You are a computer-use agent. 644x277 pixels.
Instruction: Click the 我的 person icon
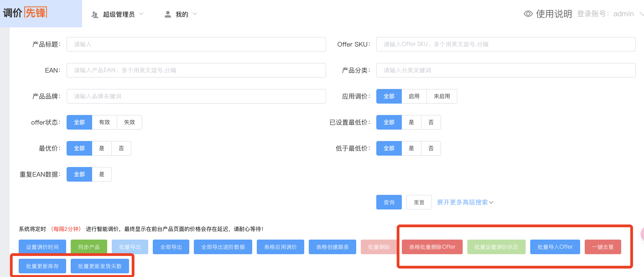[x=168, y=14]
